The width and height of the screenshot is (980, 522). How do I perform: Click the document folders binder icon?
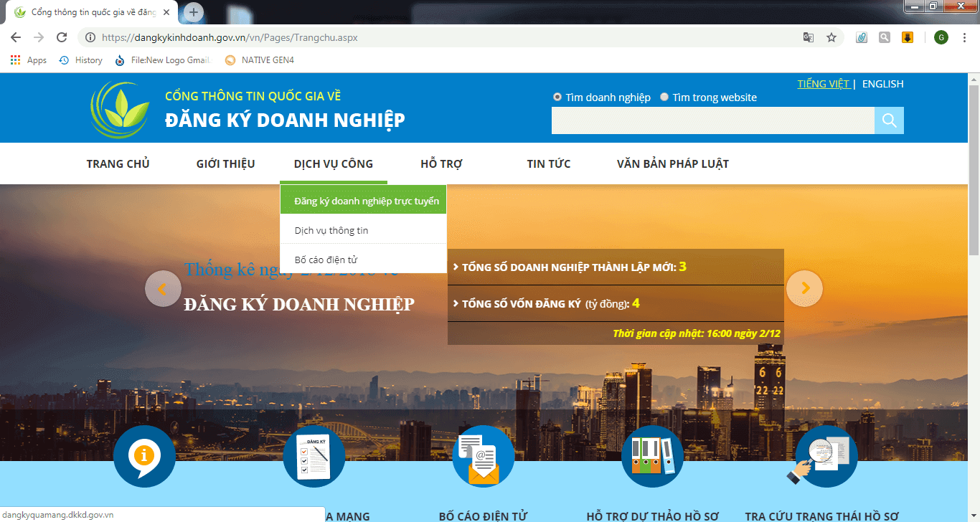652,457
